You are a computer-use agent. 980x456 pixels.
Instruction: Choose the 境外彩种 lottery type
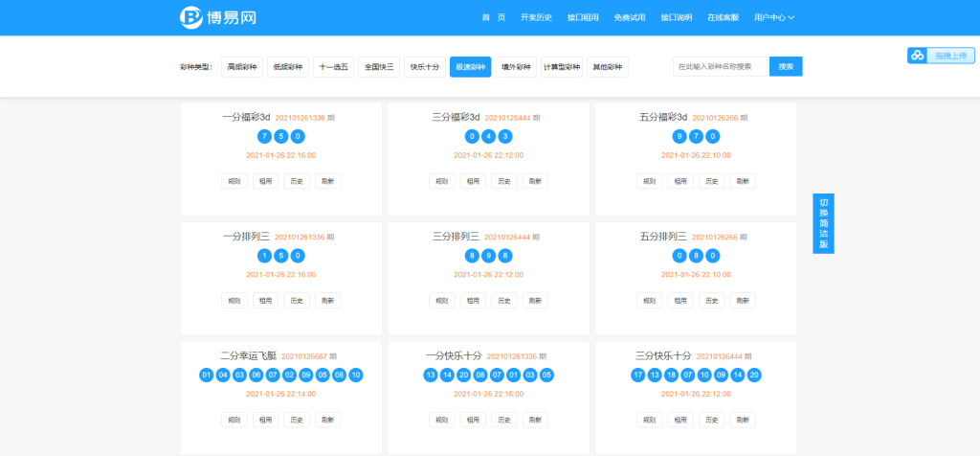516,67
